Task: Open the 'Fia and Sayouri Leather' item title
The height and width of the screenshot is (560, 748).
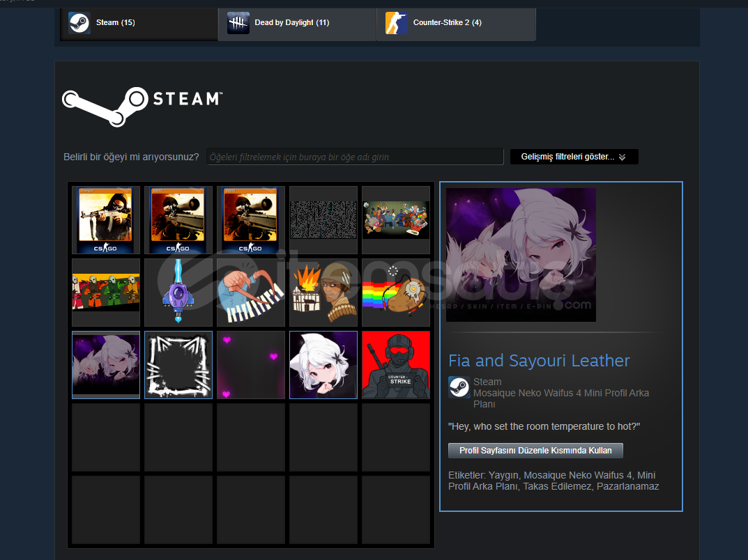Action: click(539, 361)
